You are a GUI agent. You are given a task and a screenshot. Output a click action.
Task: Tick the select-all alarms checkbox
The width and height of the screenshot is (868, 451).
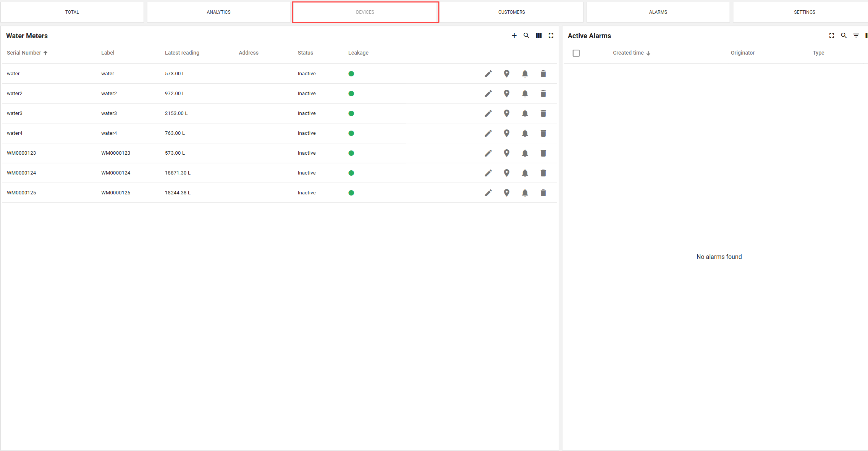[576, 53]
